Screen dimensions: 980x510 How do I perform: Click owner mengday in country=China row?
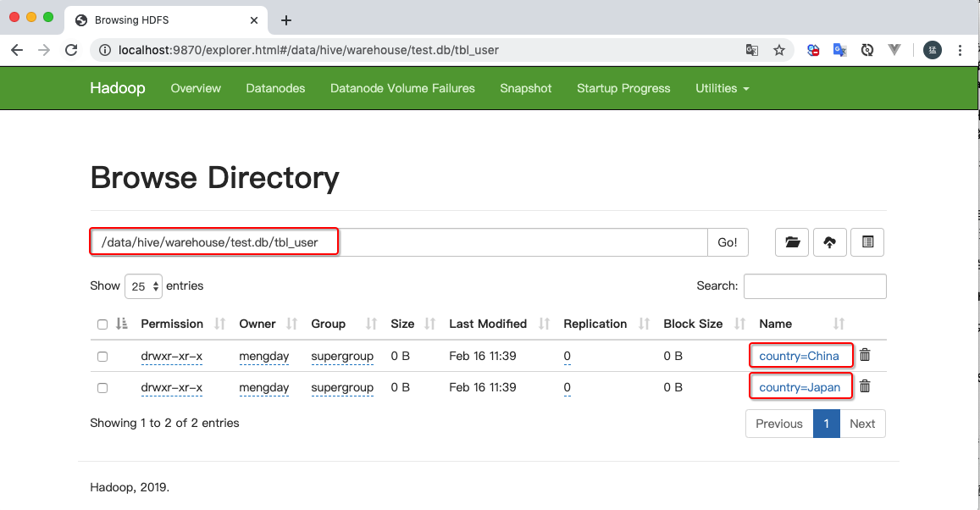263,356
